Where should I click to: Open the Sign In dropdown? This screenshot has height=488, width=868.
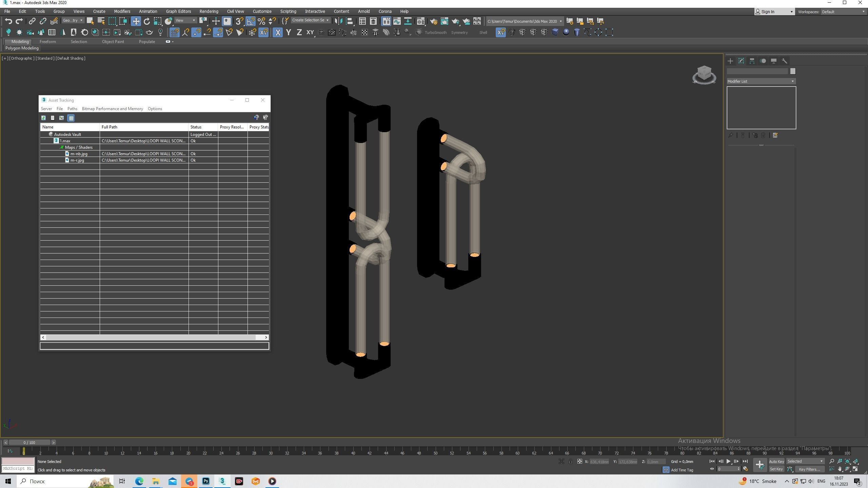tap(774, 12)
